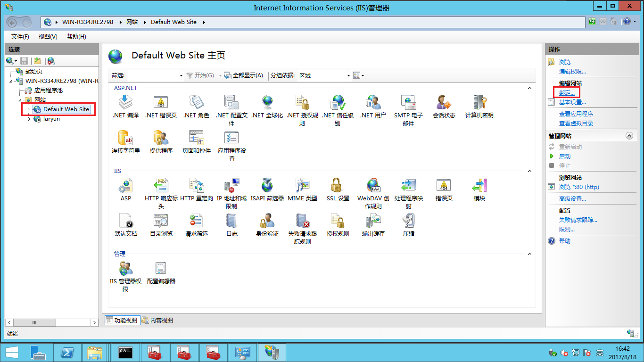This screenshot has width=644, height=362.
Task: Open the SSL 设置 feature icon
Action: (x=338, y=186)
